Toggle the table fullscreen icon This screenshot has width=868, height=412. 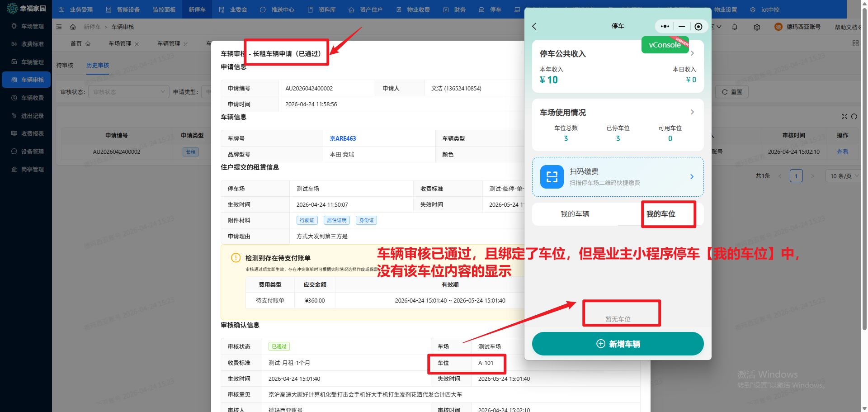(844, 116)
